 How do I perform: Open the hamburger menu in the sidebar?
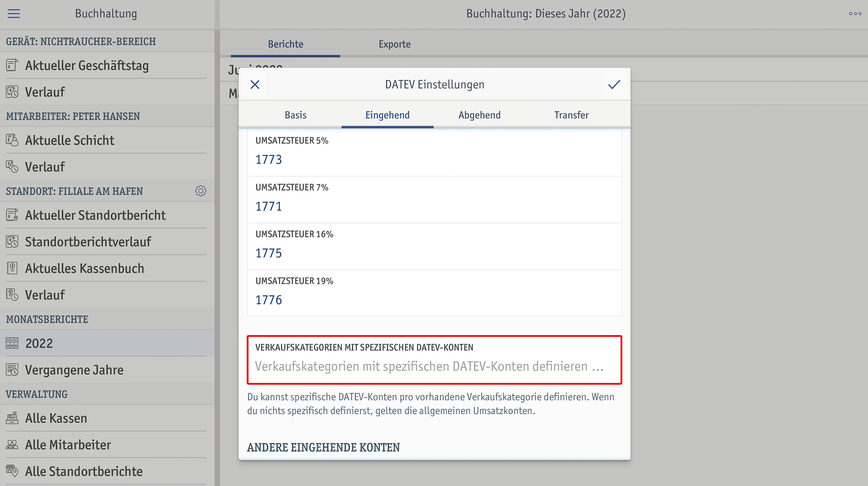click(14, 13)
